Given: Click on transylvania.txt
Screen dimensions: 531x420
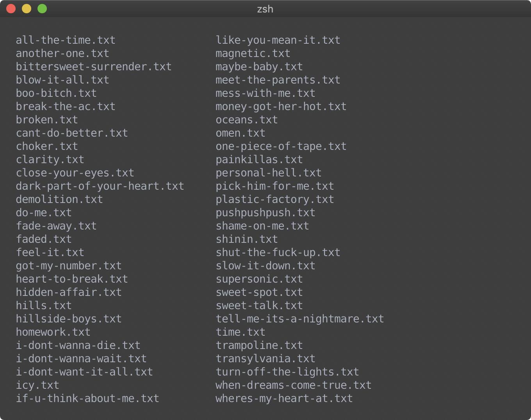Looking at the screenshot, I should point(265,359).
